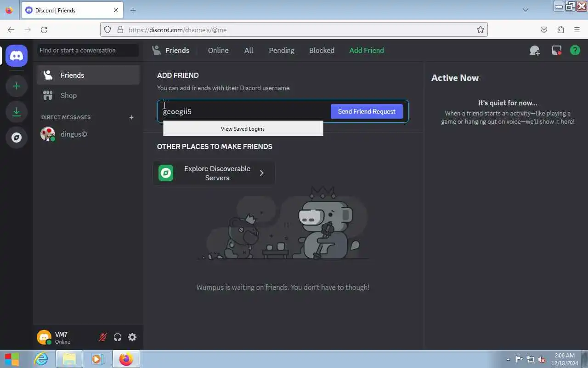This screenshot has width=588, height=368.
Task: Open the Download Apps icon
Action: coord(17,112)
